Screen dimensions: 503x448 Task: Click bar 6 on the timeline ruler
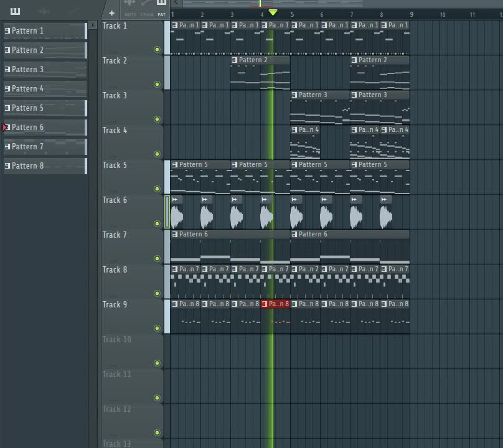322,14
